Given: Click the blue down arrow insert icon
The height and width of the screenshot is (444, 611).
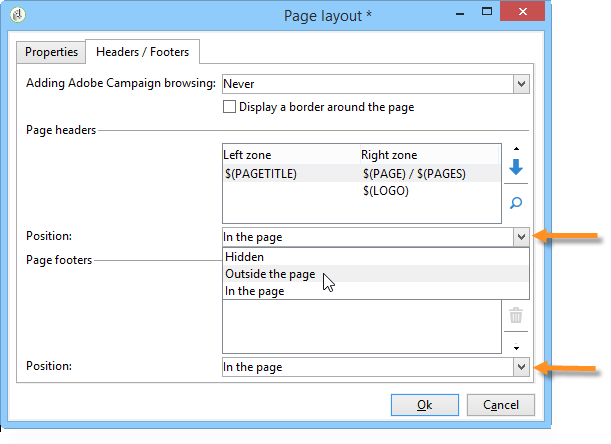Looking at the screenshot, I should tap(516, 167).
